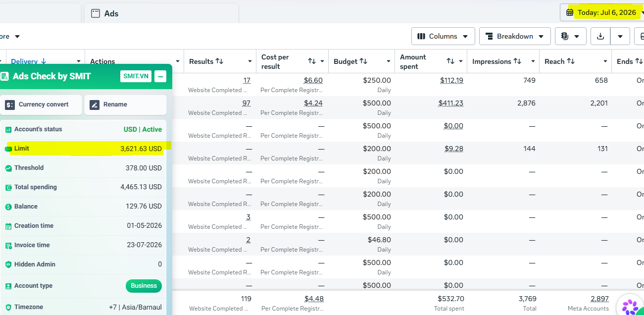Expand the export options arrow
This screenshot has height=315, width=644.
(x=620, y=36)
